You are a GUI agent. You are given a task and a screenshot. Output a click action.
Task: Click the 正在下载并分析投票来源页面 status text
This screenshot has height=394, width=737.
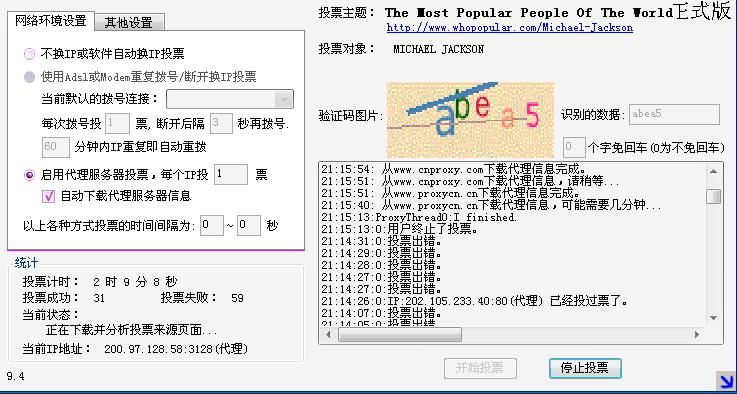point(132,331)
